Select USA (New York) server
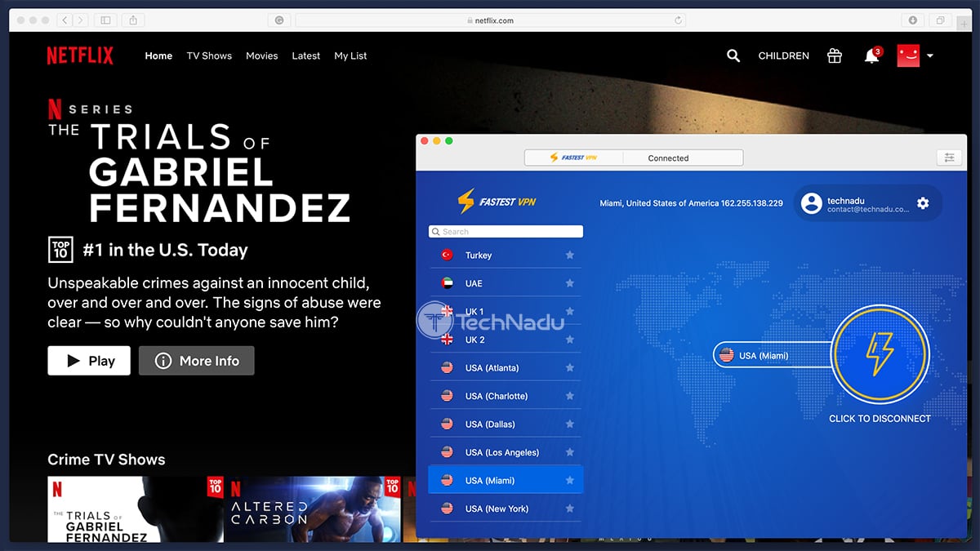The image size is (980, 551). pos(506,509)
